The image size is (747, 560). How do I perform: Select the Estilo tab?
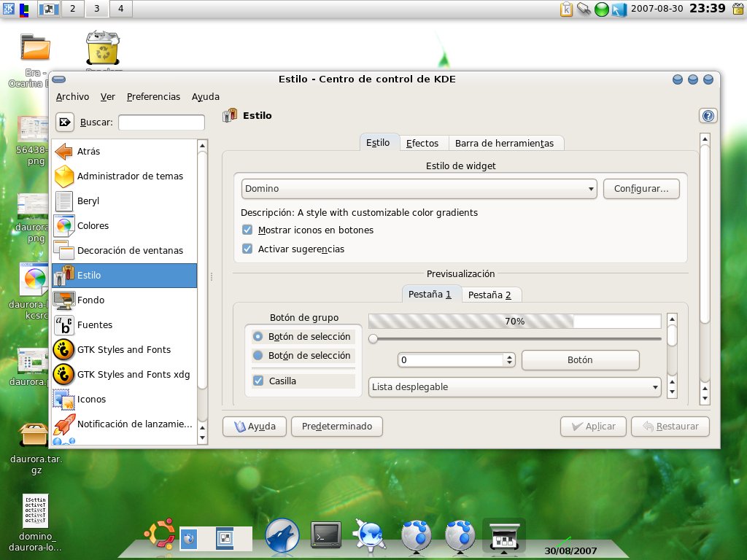pos(379,142)
